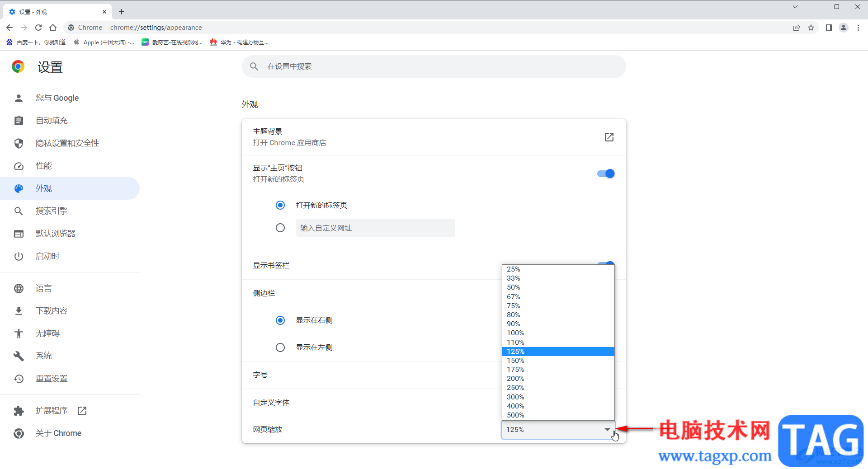Select 显示在左侧 radio button
868x469 pixels.
tap(280, 347)
